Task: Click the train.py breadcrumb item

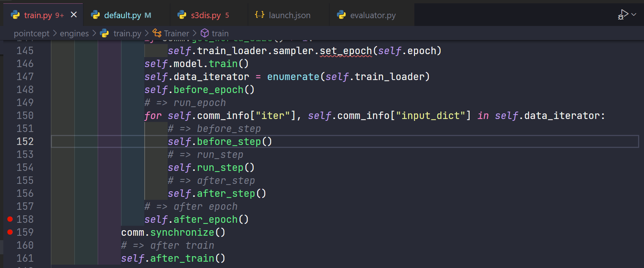Action: coord(127,33)
